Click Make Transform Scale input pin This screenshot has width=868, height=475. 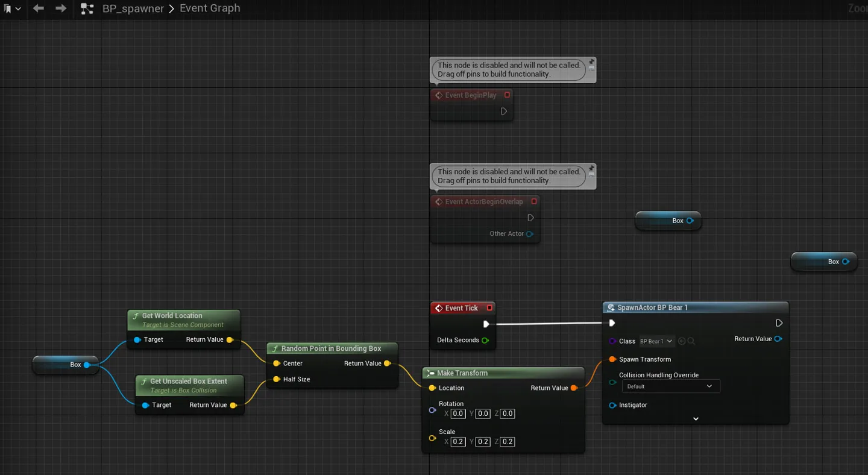coord(432,438)
